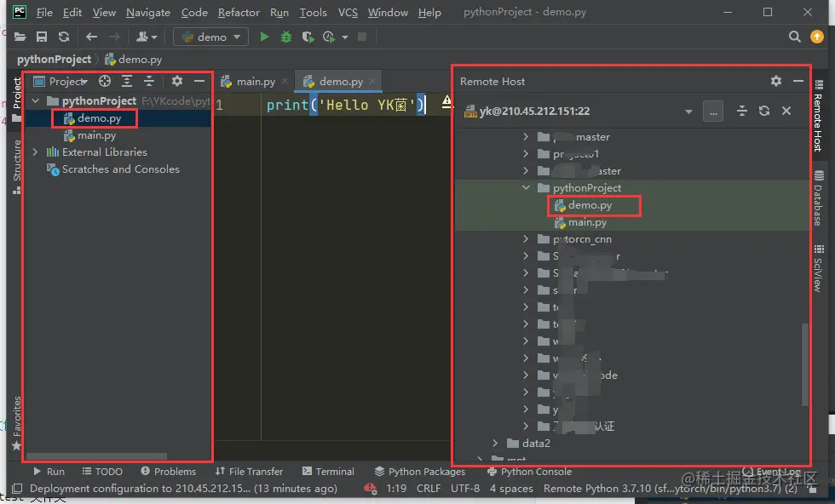
Task: Navigate forward with the right arrow icon
Action: click(114, 37)
